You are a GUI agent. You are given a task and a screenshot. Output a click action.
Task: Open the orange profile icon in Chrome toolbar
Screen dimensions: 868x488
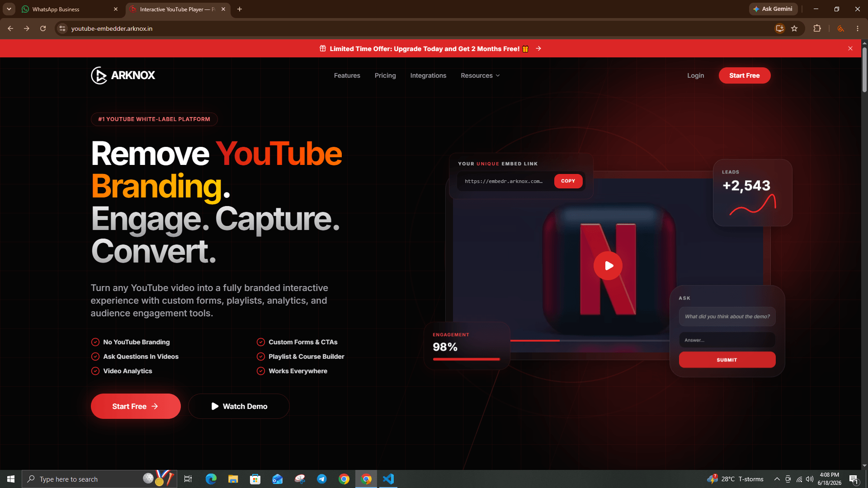pos(840,28)
